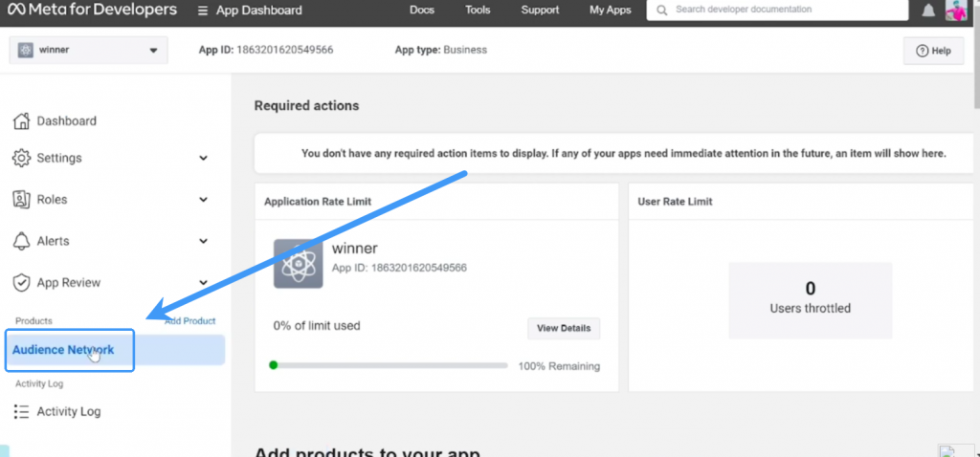The height and width of the screenshot is (457, 980).
Task: Click the Alerts bell icon in sidebar
Action: click(21, 241)
